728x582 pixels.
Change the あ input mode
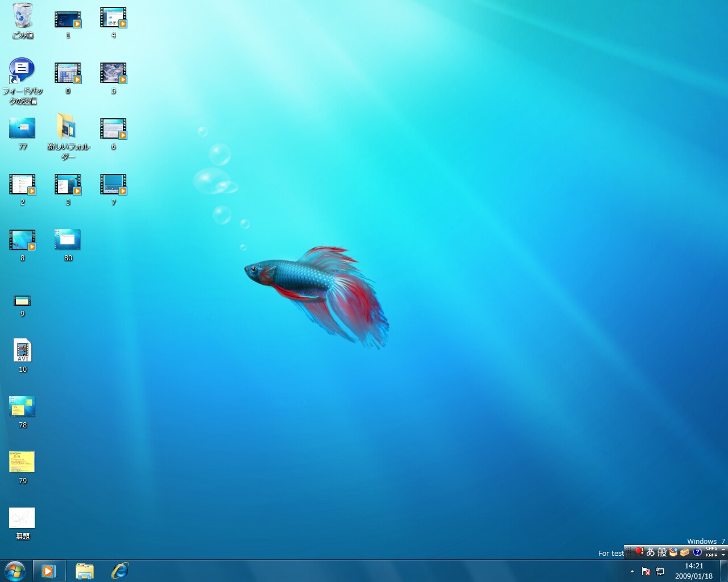click(651, 552)
